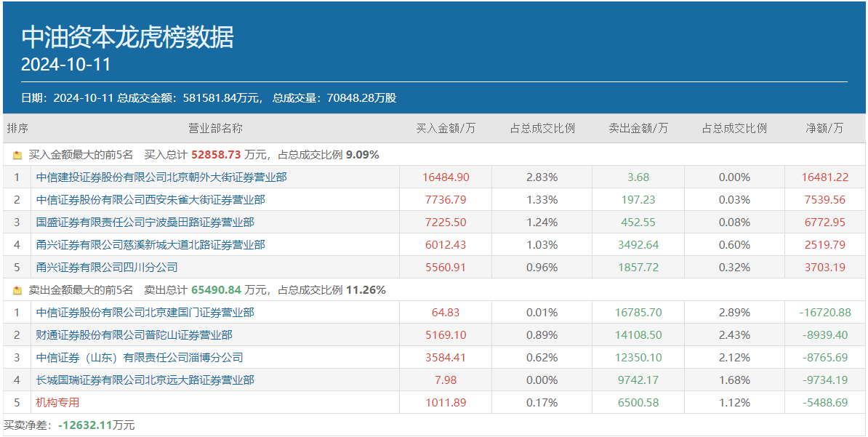
Task: Click the medal icon beside buy top-5 section
Action: (x=16, y=154)
